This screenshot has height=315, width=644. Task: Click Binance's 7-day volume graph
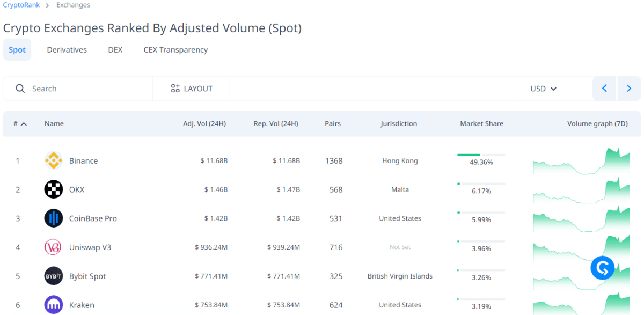coord(581,160)
